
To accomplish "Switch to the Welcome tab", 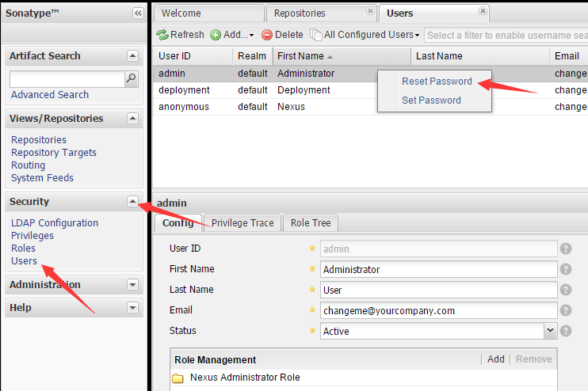I will (209, 13).
